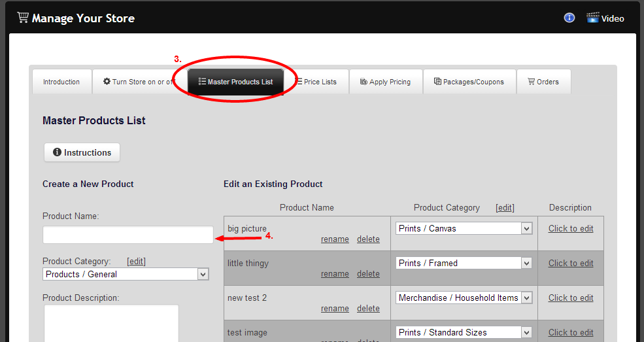Select the Master Products List tab
Viewport: 644px width, 342px height.
tap(236, 82)
